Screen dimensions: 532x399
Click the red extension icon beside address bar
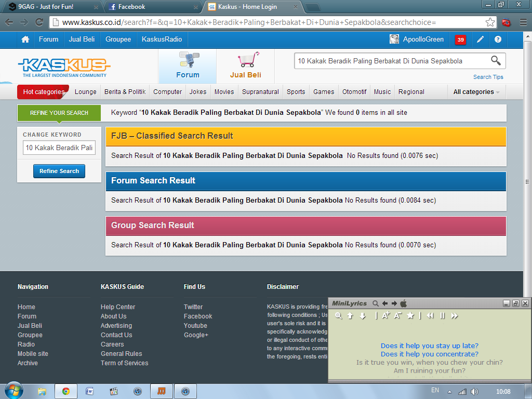(506, 23)
